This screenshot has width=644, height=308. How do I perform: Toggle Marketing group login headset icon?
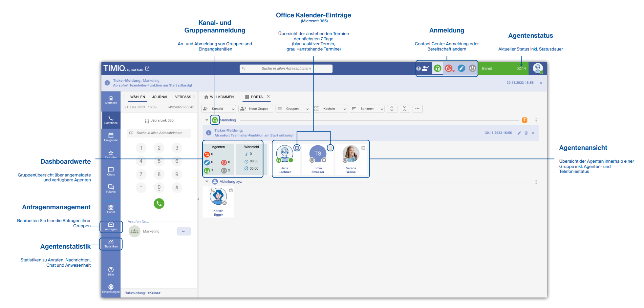[215, 120]
